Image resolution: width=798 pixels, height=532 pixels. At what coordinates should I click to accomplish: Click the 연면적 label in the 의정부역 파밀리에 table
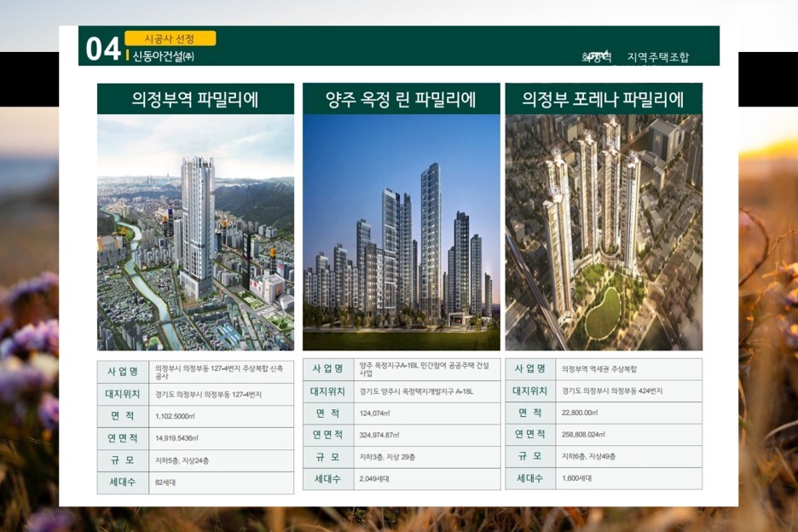coord(123,438)
